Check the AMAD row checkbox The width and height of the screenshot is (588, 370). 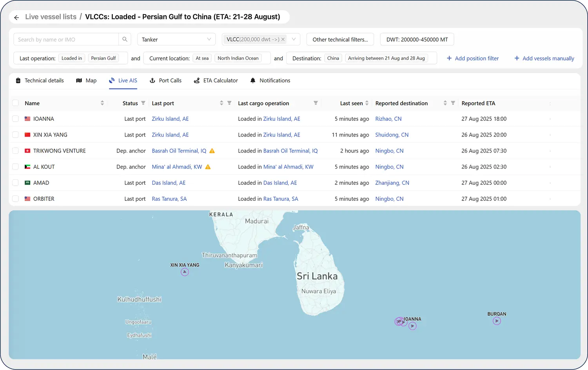click(16, 183)
